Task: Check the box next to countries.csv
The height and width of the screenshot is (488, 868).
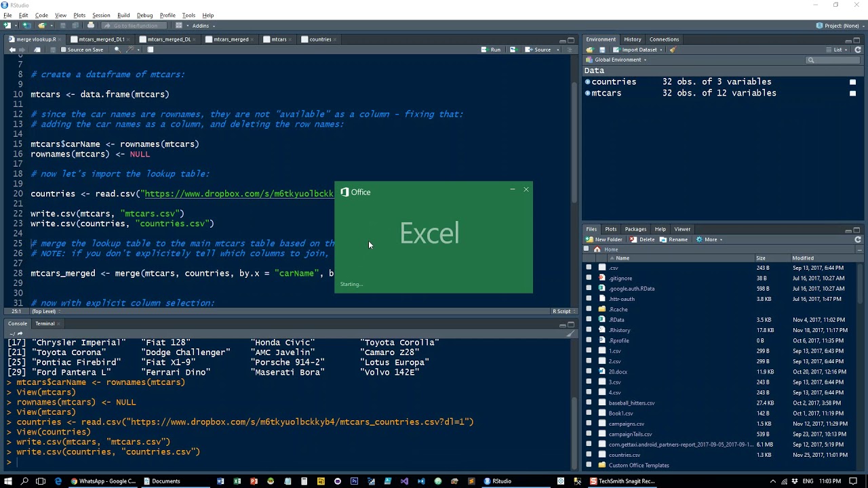Action: (589, 455)
